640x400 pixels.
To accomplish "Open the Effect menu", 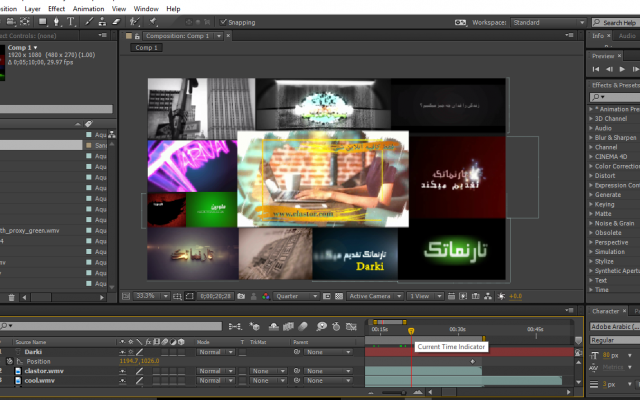I will click(x=56, y=9).
